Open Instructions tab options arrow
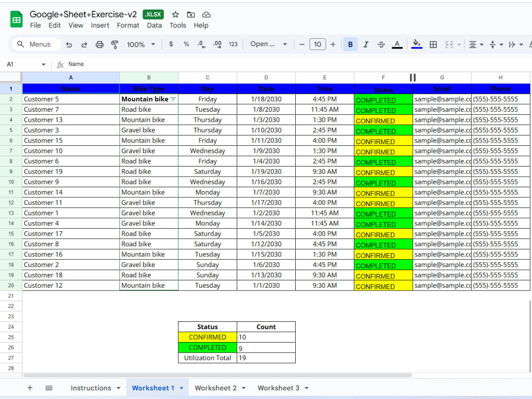 (119, 388)
